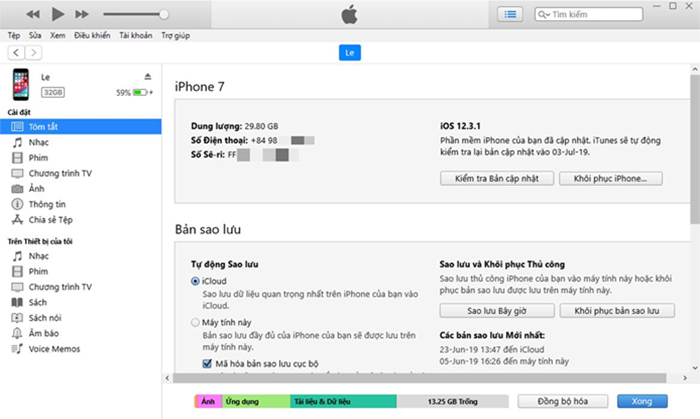Click the Đồng bộ hóa sync button
The image size is (700, 419).
coord(562,401)
